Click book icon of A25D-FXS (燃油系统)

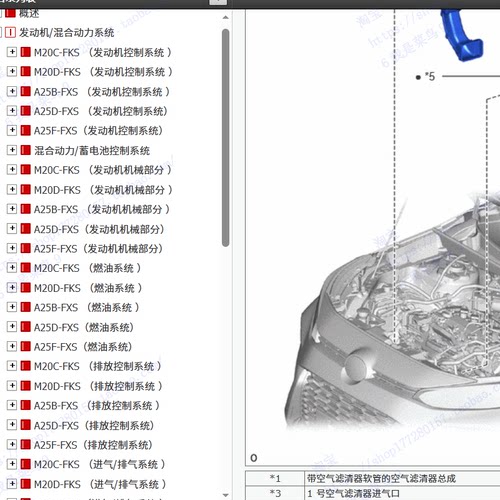tap(26, 327)
